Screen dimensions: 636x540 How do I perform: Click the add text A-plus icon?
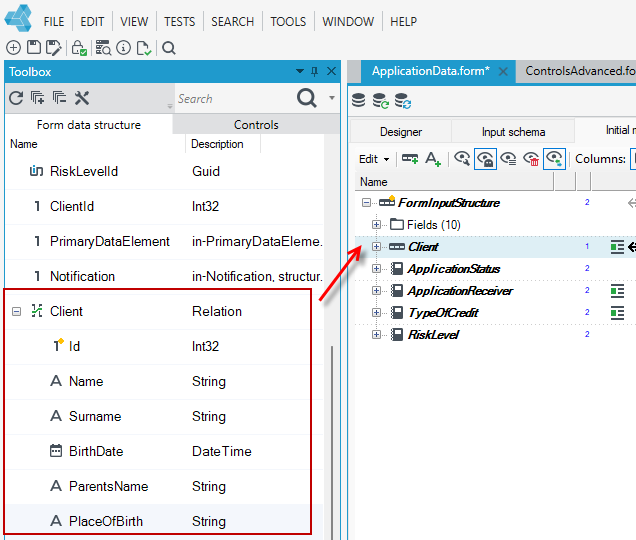[x=433, y=159]
